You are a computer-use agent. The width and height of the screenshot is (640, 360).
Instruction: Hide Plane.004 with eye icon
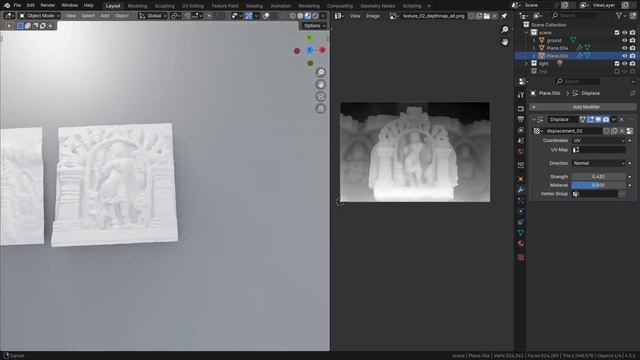point(624,48)
